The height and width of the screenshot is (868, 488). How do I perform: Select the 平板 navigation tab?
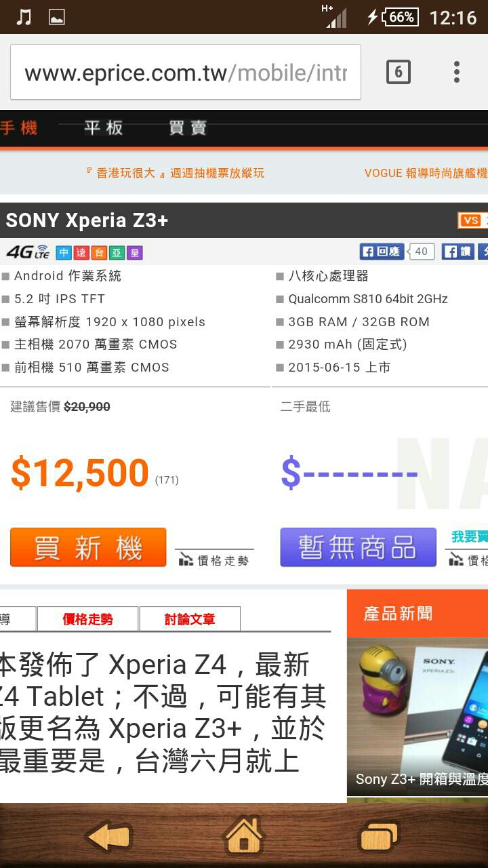[104, 127]
